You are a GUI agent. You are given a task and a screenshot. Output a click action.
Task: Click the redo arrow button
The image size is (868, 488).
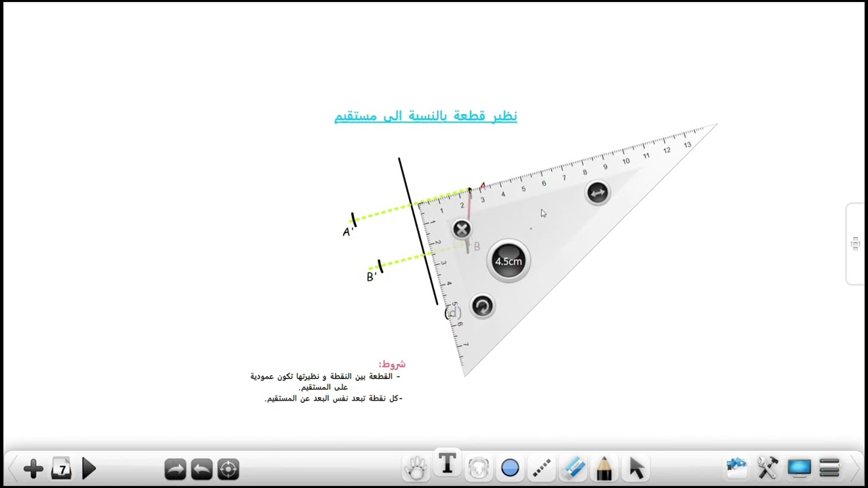(175, 469)
